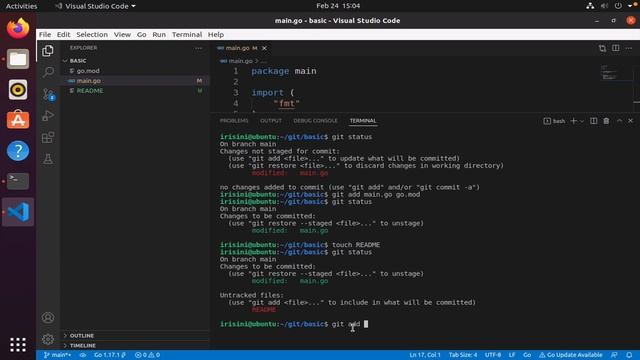Screen dimensions: 640x360
Task: Click UTF-8 encoding in status bar
Action: [493, 355]
